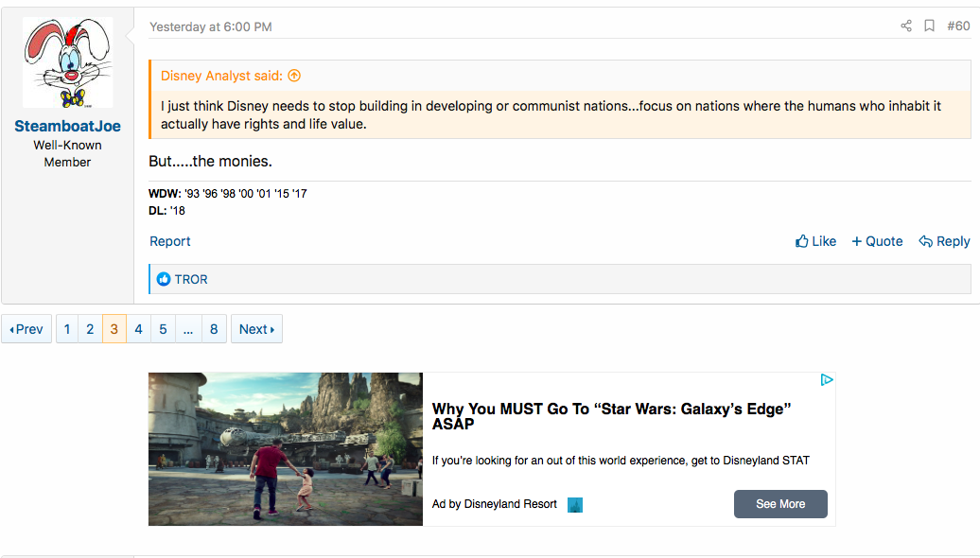Viewport: 980px width, 558px height.
Task: Click the up-arrow icon beside Disney Analyst said
Action: 294,76
